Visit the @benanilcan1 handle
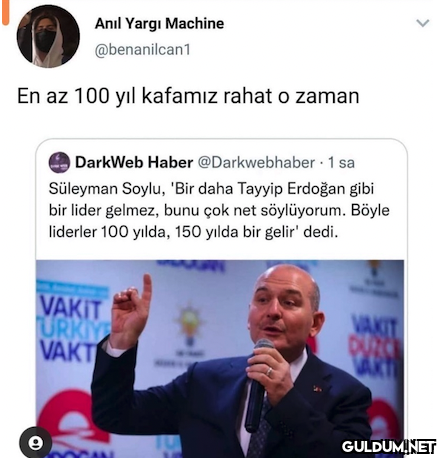The height and width of the screenshot is (458, 440). (143, 50)
